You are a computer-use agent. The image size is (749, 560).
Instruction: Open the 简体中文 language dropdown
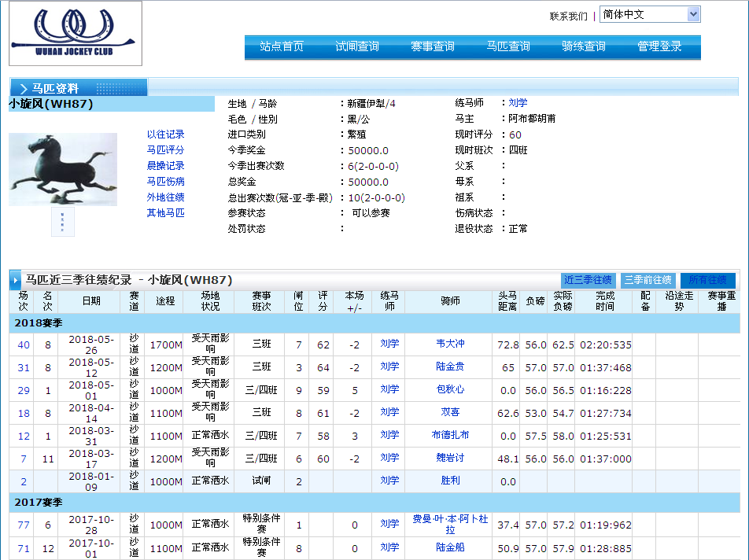649,15
